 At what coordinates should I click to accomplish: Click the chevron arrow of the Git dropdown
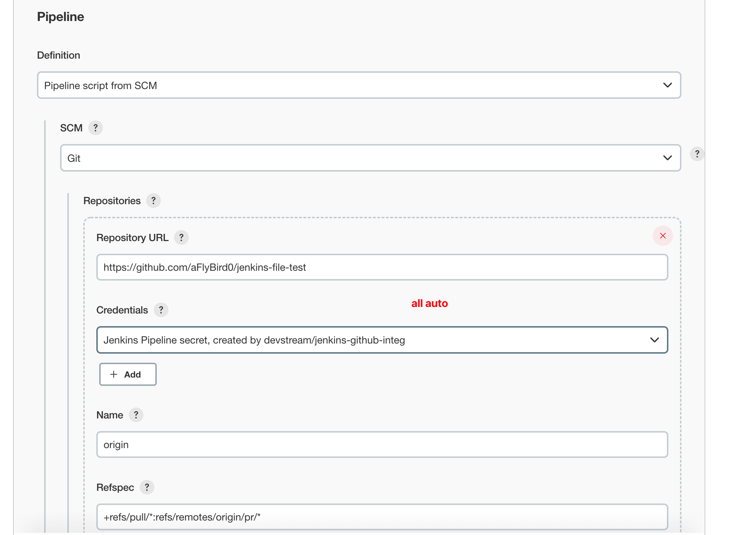667,158
